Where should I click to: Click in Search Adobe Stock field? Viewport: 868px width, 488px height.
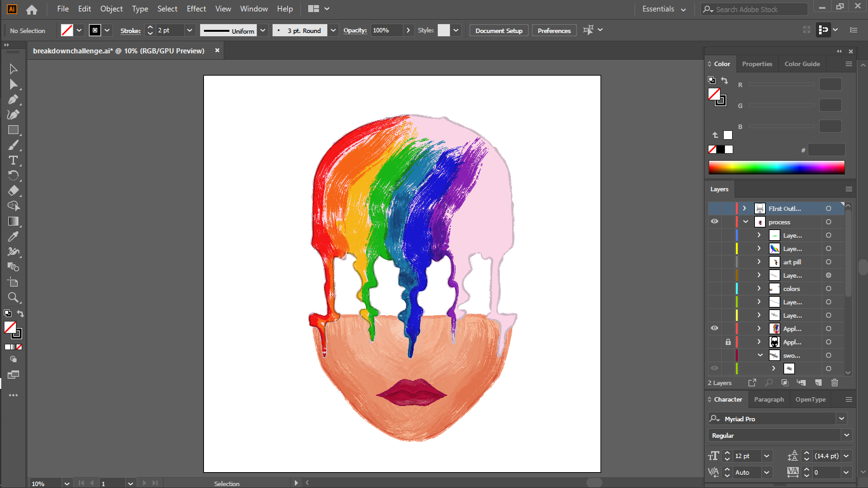[x=754, y=10]
